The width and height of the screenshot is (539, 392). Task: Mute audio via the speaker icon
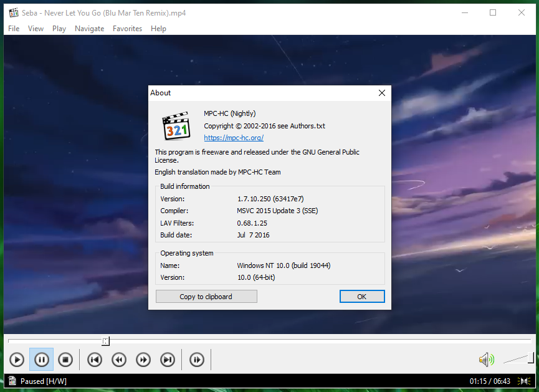(487, 360)
